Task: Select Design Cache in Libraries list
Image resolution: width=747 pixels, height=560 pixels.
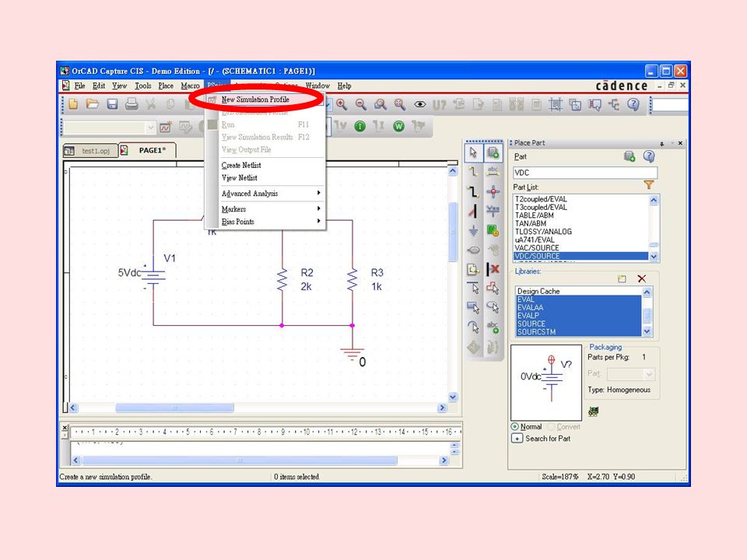Action: (578, 291)
